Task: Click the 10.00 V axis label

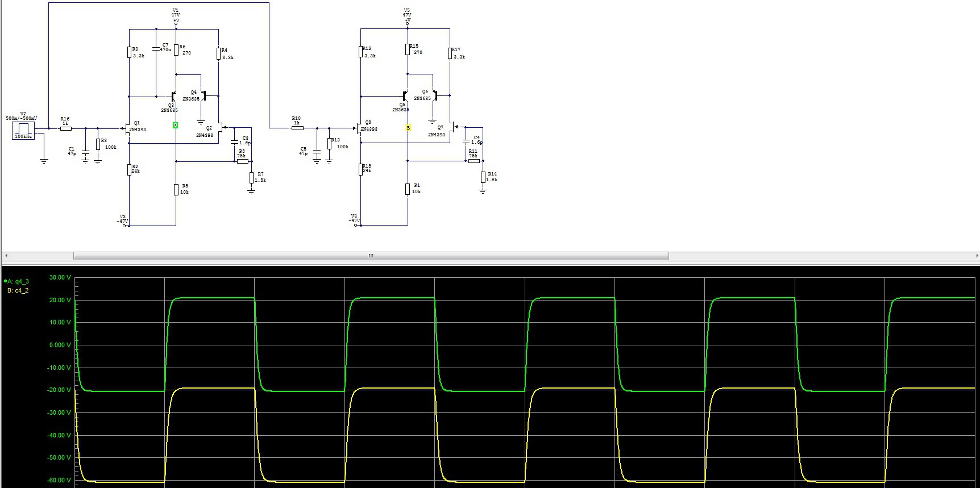Action: click(x=60, y=322)
